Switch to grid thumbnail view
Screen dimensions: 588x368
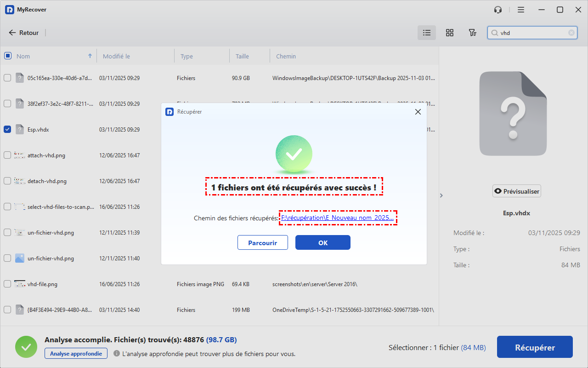450,33
